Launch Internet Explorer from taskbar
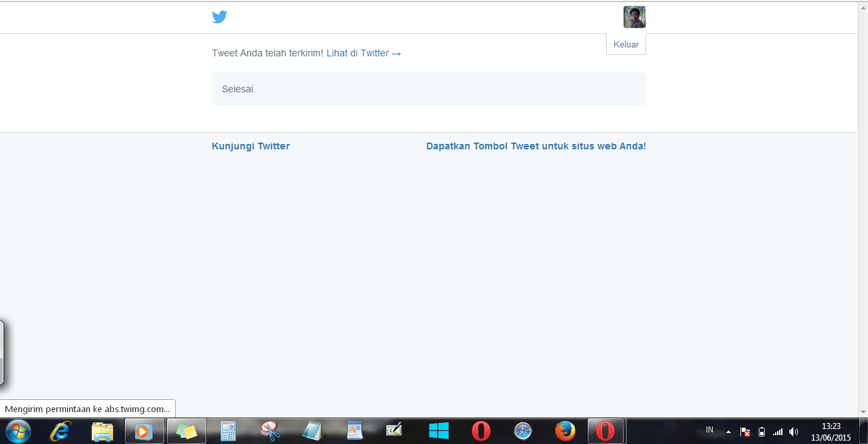 pyautogui.click(x=61, y=431)
